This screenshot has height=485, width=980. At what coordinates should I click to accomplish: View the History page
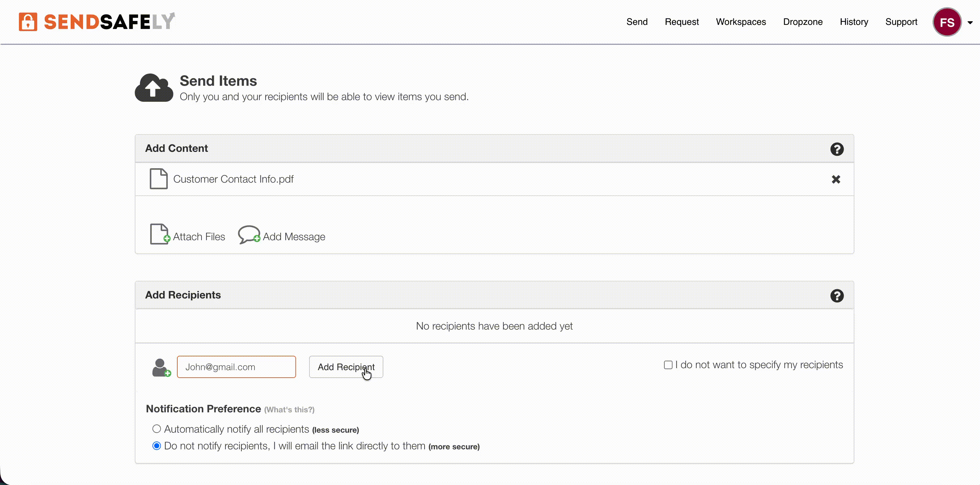(x=854, y=22)
